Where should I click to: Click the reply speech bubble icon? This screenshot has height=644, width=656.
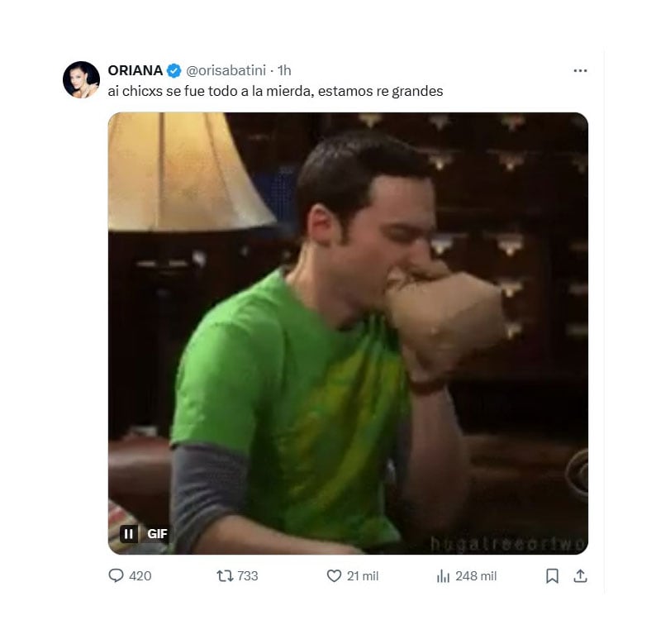pyautogui.click(x=116, y=576)
